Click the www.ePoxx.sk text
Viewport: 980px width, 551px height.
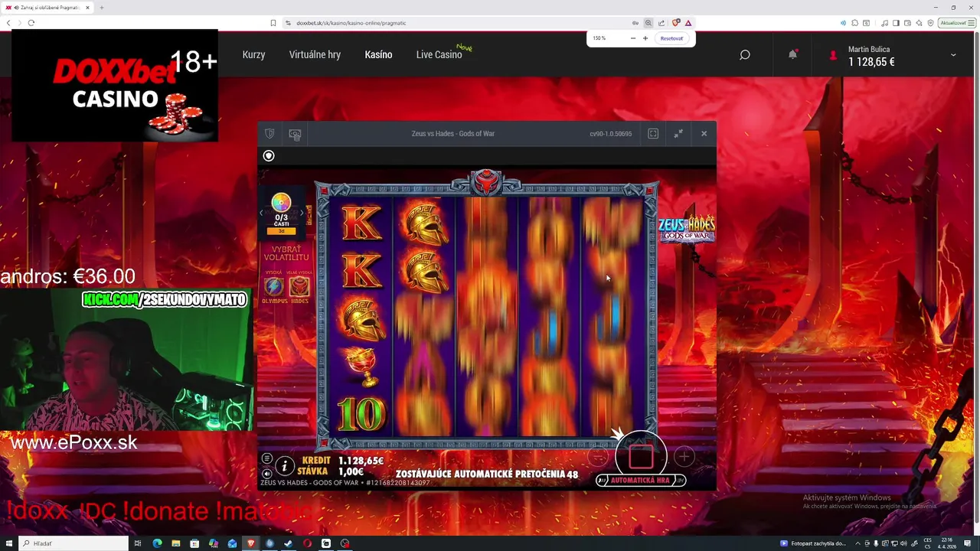(x=74, y=442)
